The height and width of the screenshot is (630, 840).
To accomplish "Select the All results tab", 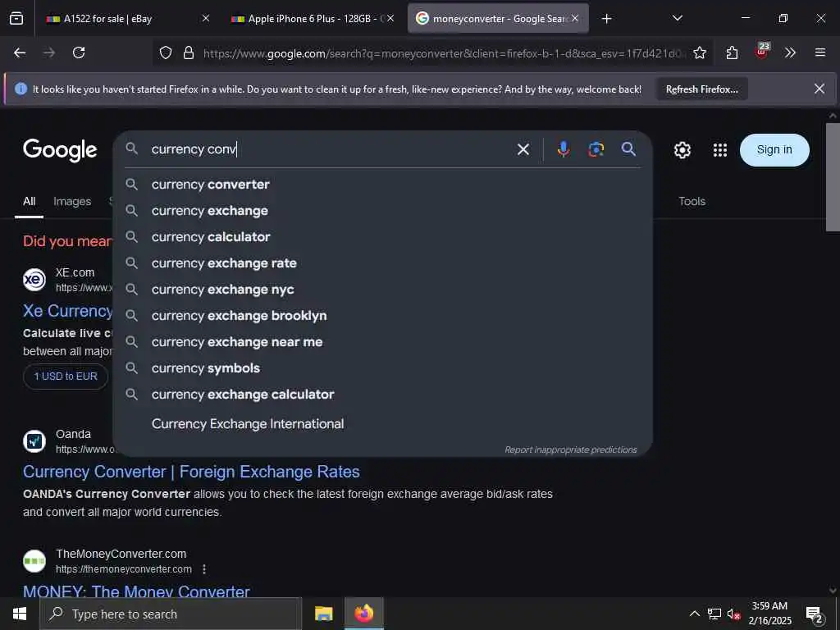I will (x=29, y=202).
